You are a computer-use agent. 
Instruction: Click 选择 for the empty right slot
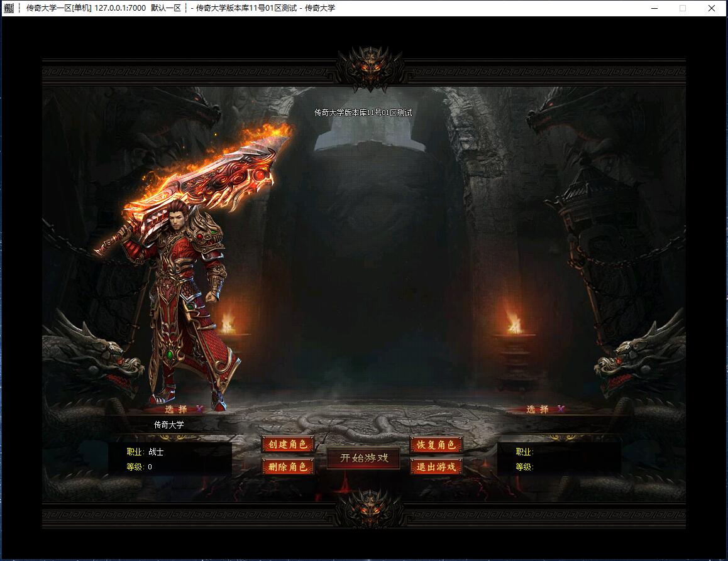tap(538, 409)
